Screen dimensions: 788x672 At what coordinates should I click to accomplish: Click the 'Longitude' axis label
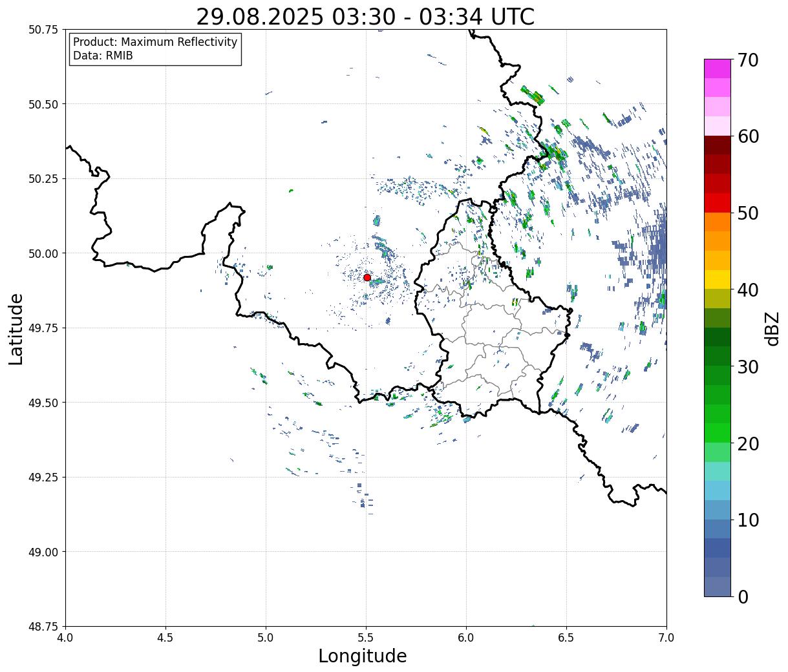pos(363,656)
